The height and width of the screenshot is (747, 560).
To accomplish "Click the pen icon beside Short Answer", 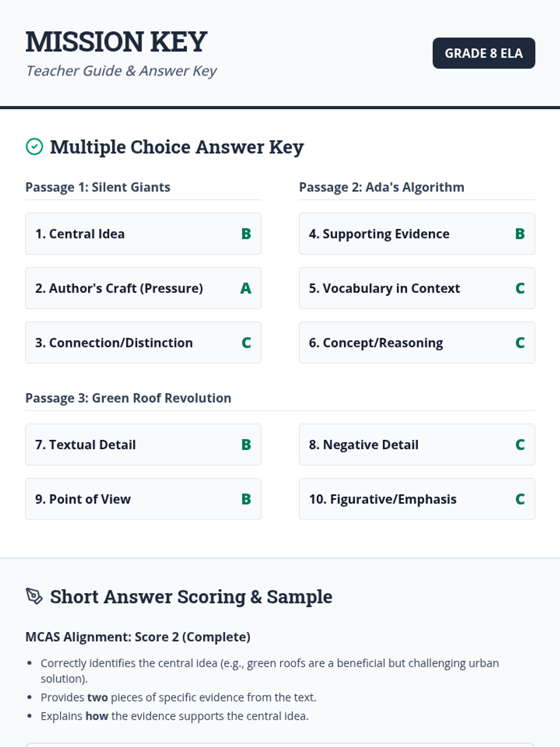I will [x=34, y=596].
